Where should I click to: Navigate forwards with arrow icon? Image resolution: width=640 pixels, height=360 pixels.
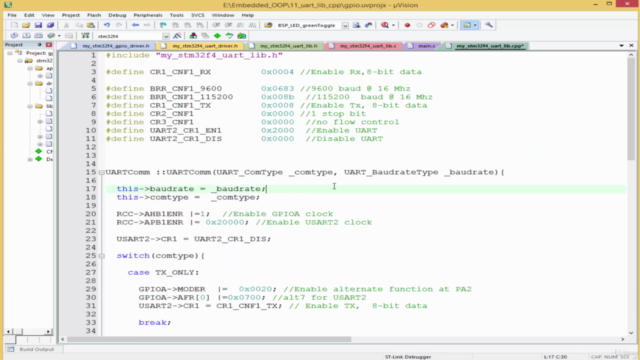click(147, 25)
